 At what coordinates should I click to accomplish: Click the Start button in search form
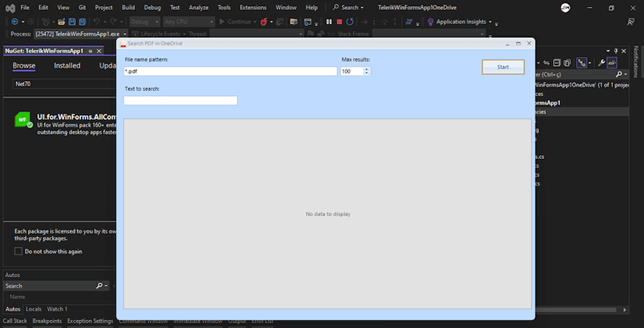[x=503, y=67]
